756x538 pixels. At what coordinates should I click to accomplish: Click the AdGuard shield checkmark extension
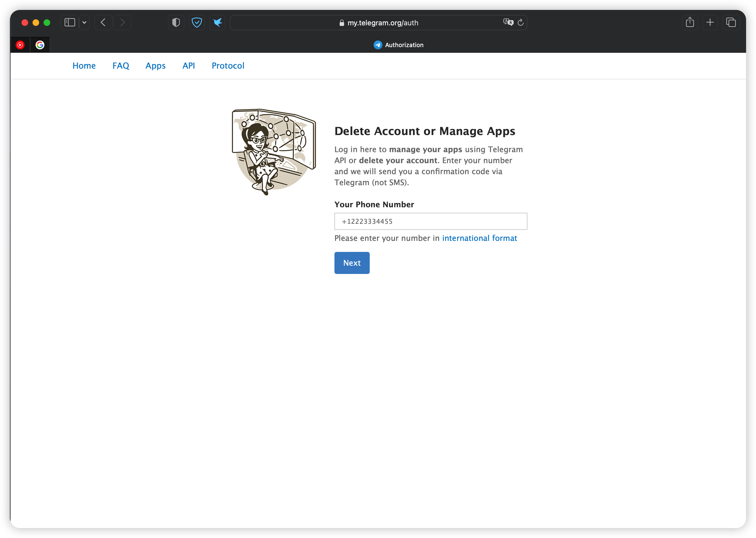click(197, 23)
